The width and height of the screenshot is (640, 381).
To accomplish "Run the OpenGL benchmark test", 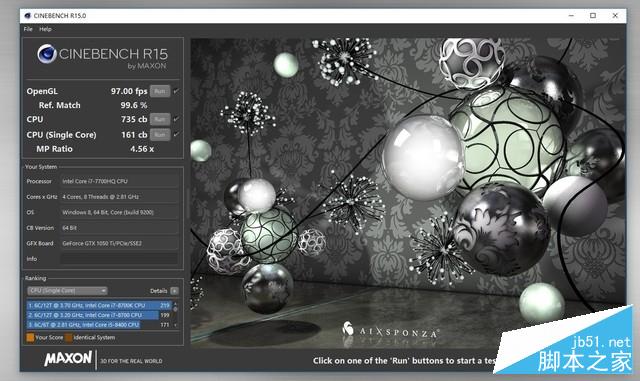I will tap(160, 91).
